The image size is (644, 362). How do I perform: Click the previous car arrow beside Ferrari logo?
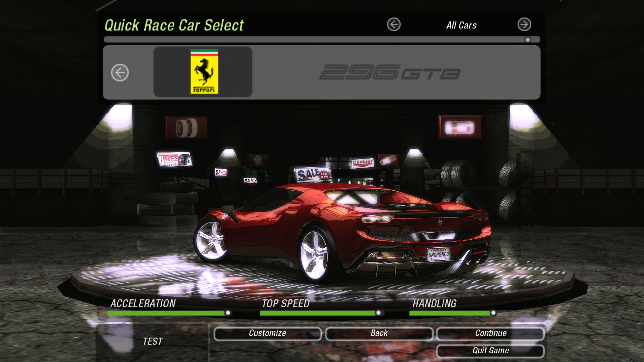[x=120, y=73]
